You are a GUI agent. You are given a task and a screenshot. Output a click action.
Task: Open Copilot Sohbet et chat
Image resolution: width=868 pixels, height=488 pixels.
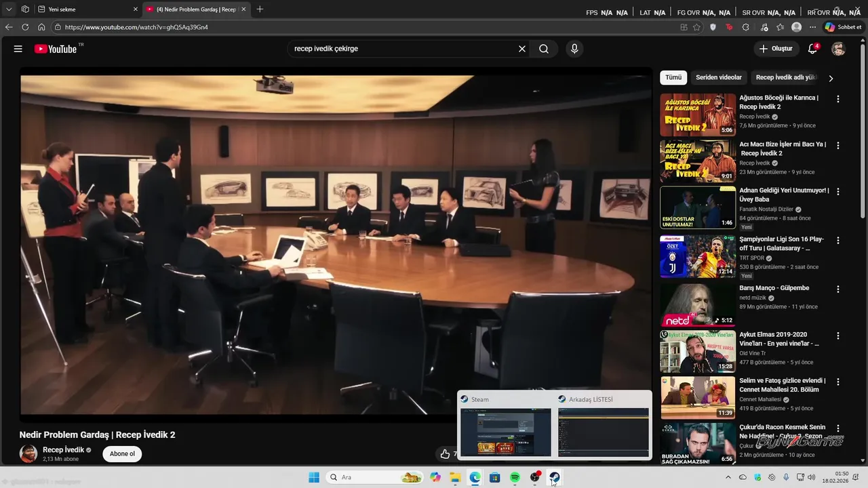[x=843, y=27]
